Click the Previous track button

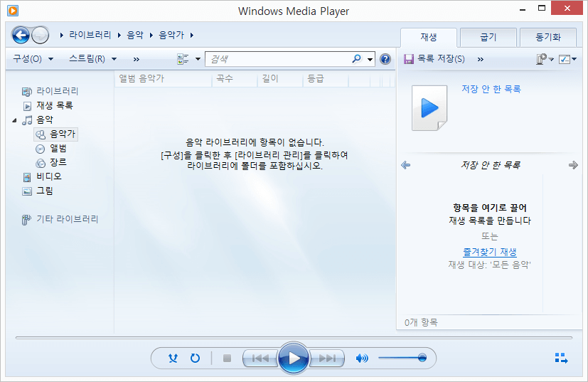click(260, 358)
